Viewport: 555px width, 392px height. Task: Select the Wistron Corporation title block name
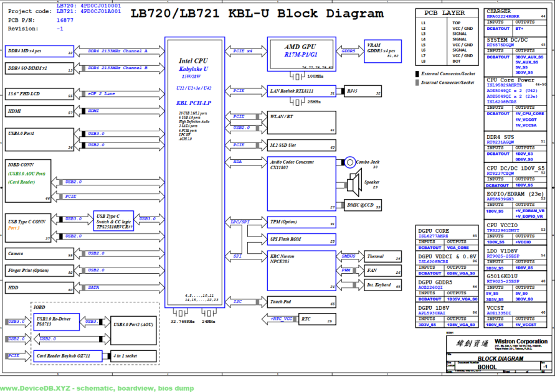click(x=521, y=342)
